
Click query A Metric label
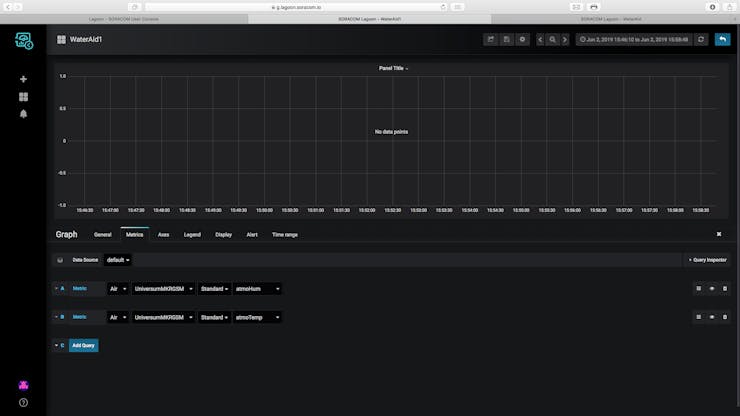click(80, 289)
